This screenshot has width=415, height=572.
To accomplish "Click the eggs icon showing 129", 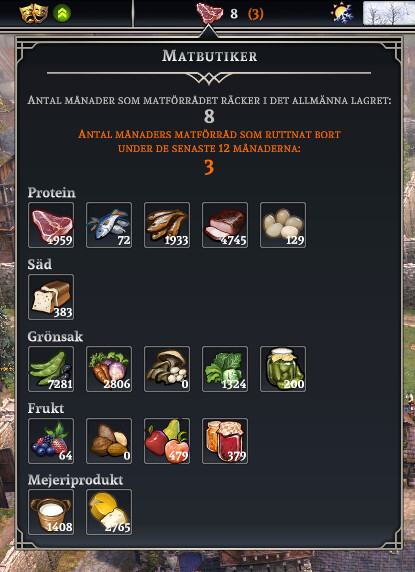I will click(283, 225).
